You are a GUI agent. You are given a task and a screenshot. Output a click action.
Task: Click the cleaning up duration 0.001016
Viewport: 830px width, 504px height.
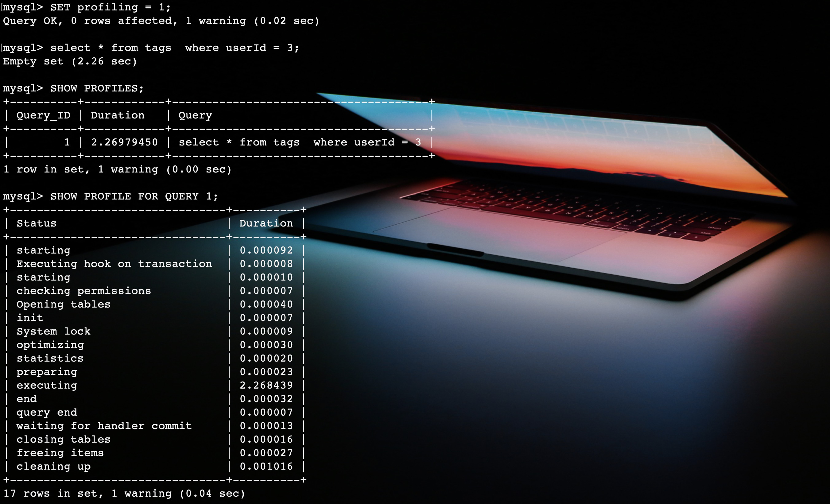[x=266, y=466]
